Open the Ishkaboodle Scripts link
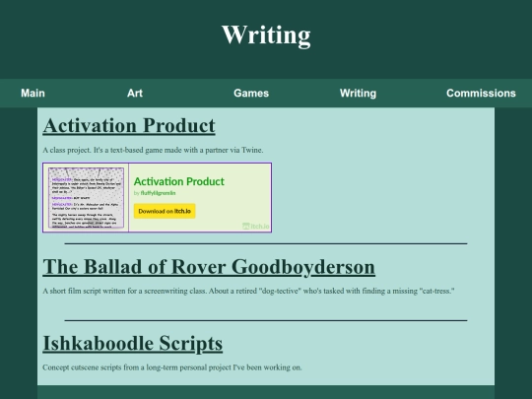 (x=133, y=344)
